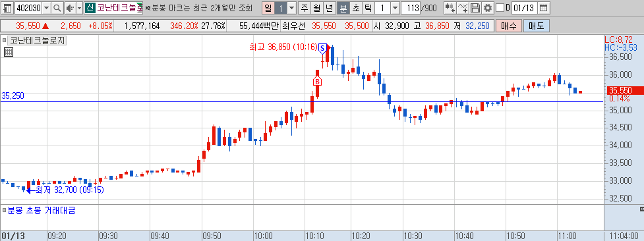
Task: Add an indicator line via toolbar icon
Action: (x=463, y=8)
